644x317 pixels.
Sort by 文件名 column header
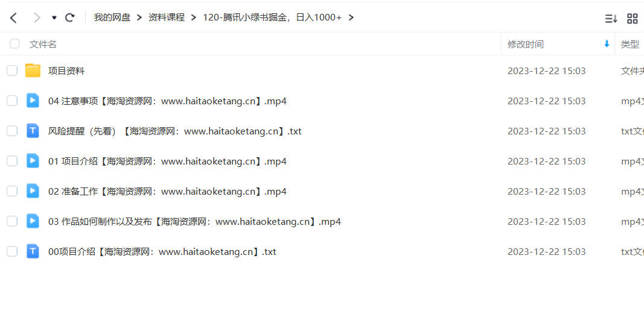click(43, 44)
